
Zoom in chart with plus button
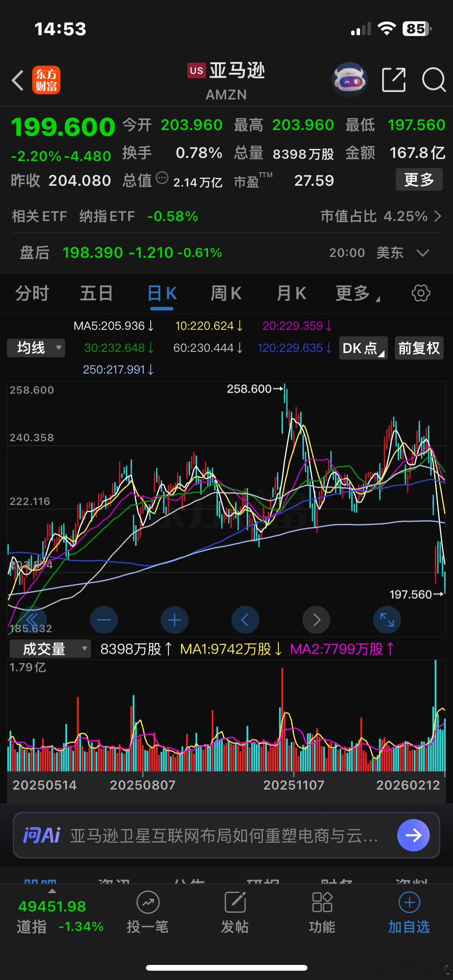(x=175, y=620)
